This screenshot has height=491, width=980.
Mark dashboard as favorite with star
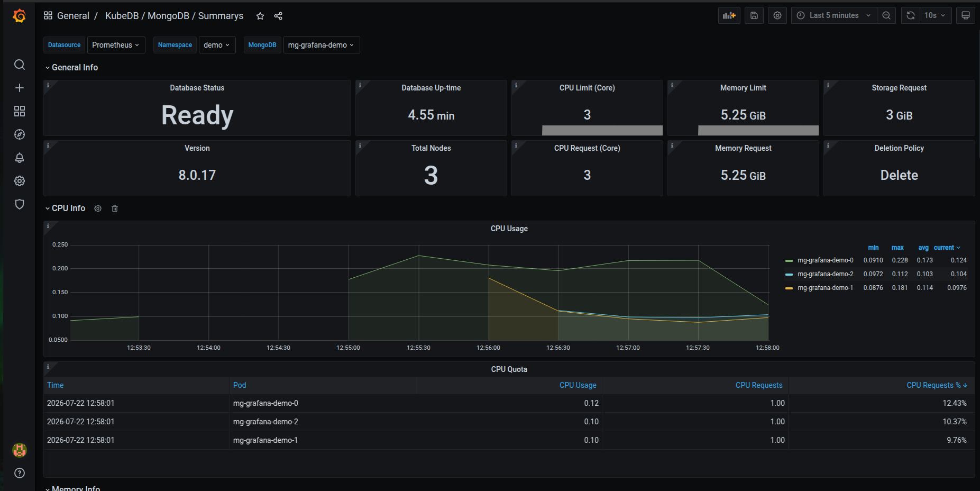tap(260, 16)
